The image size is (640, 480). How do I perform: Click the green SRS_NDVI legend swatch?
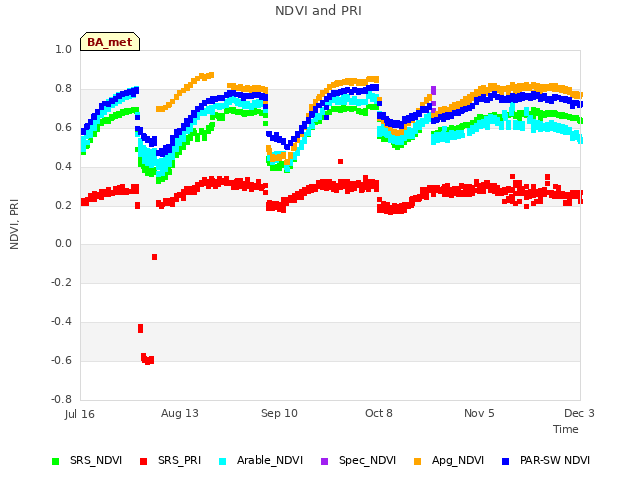(x=56, y=462)
